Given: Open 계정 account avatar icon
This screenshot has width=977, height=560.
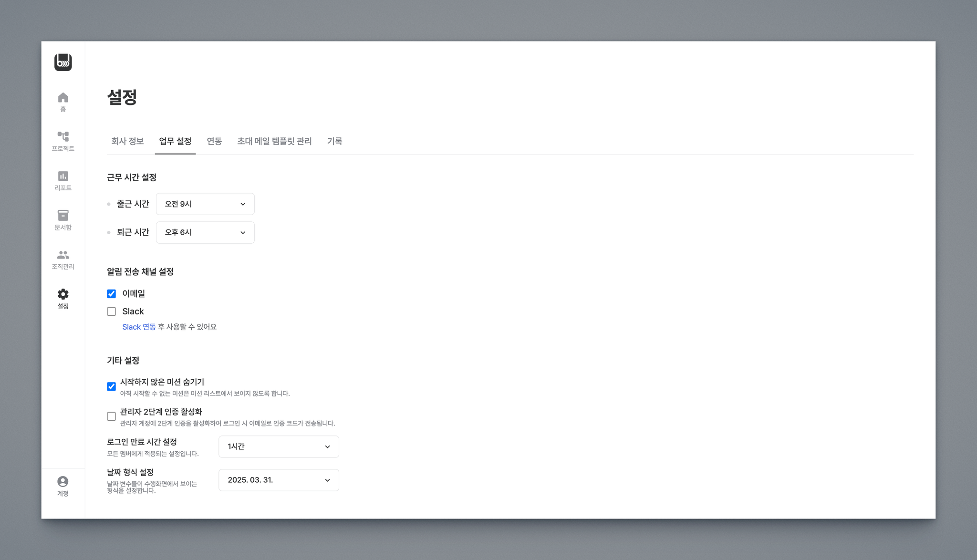Looking at the screenshot, I should pyautogui.click(x=63, y=482).
